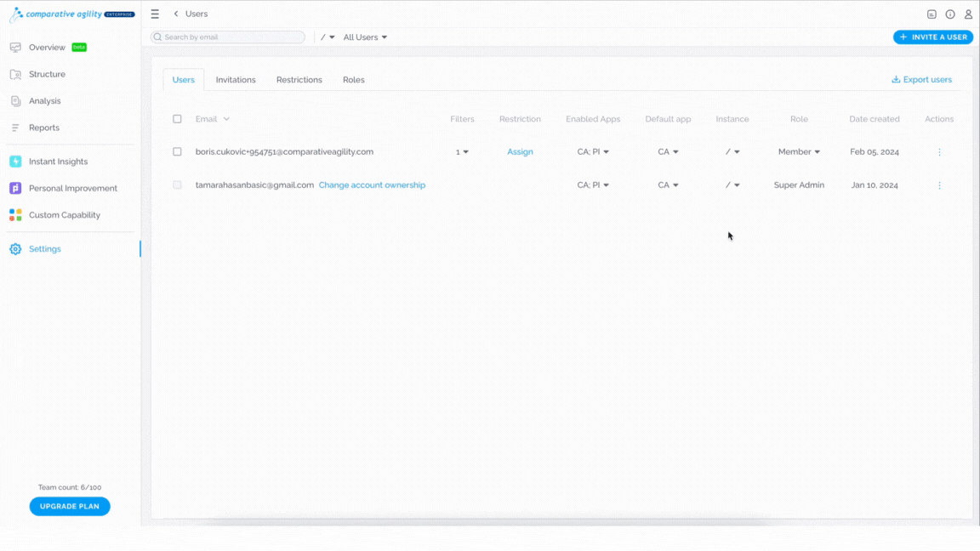Expand Enabled Apps dropdown for boris.cukovic
Image resolution: width=980 pixels, height=551 pixels.
(x=593, y=152)
